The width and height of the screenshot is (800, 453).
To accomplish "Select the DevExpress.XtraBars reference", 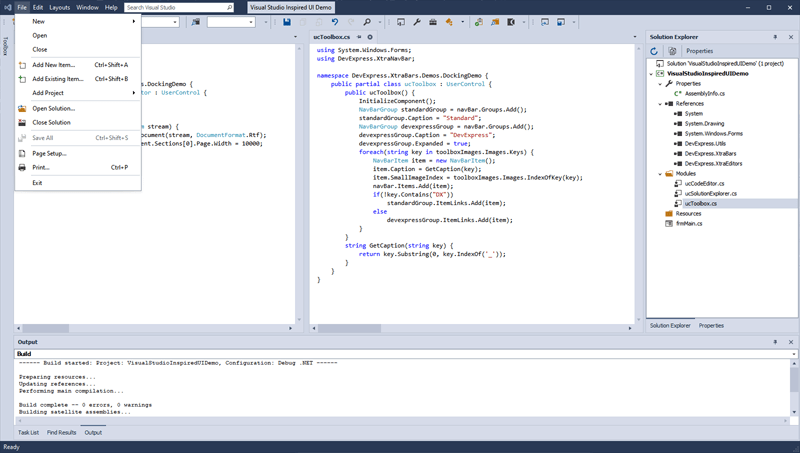I will point(710,154).
